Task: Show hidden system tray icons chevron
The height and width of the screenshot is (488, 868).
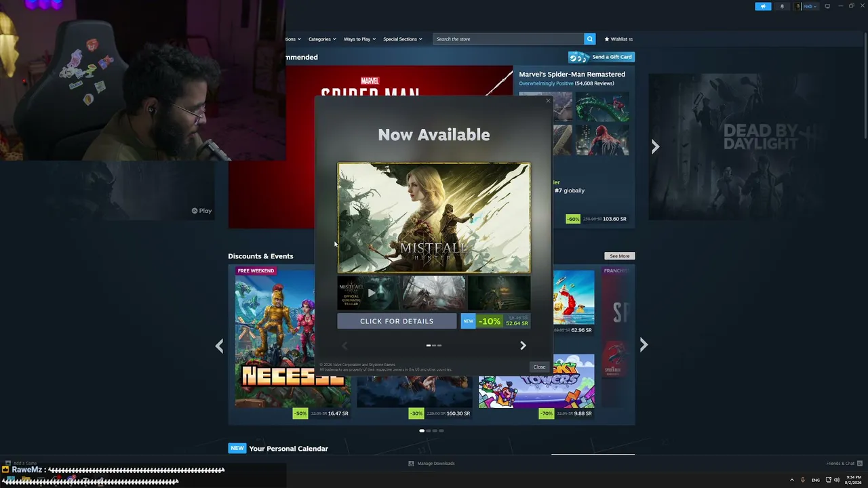Action: (791, 480)
